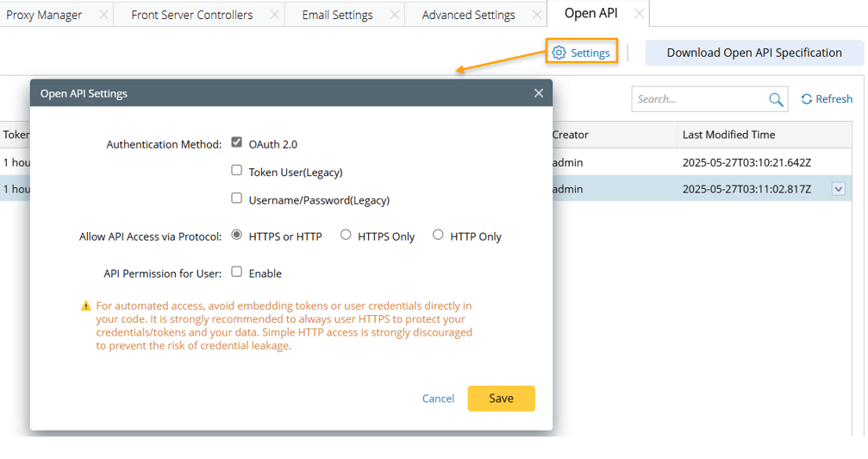Uncheck the OAuth 2.0 checkbox

[x=237, y=142]
